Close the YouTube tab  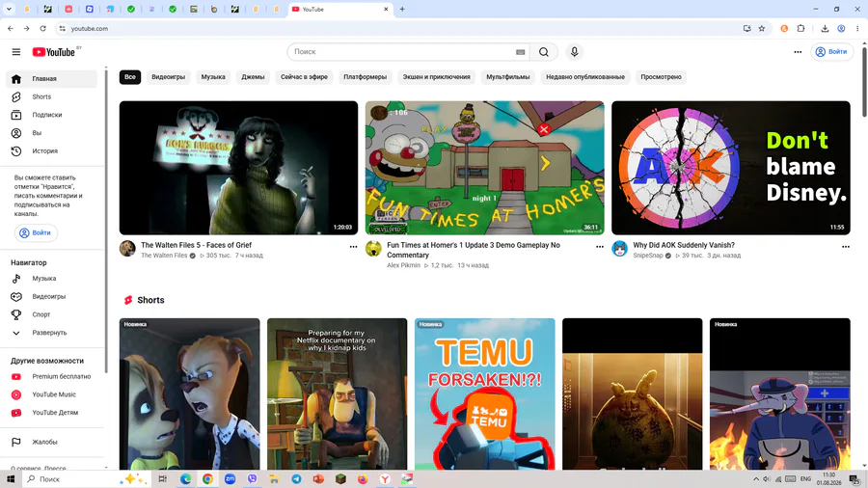(x=386, y=9)
